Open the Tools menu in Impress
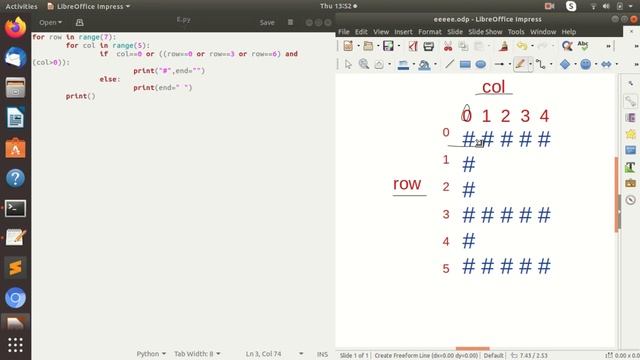This screenshot has width=640, height=360. (x=516, y=32)
